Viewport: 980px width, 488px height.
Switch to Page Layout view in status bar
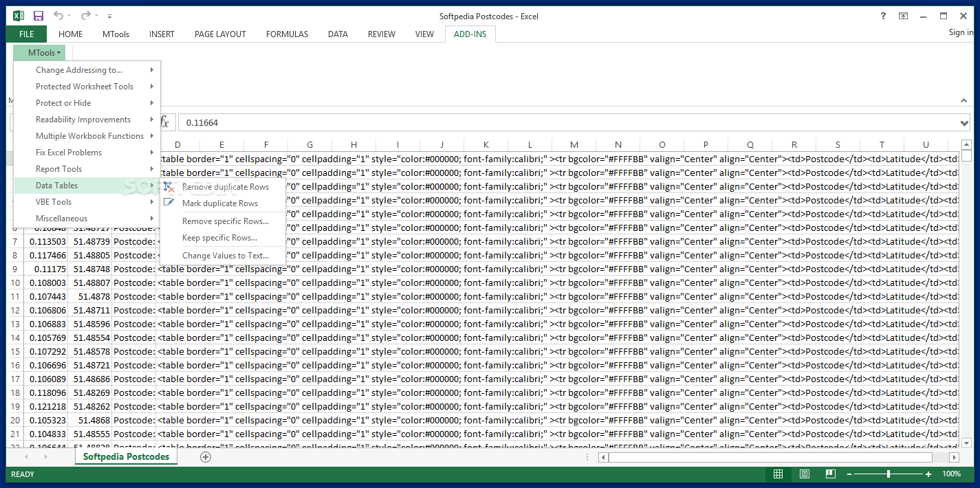tap(804, 474)
